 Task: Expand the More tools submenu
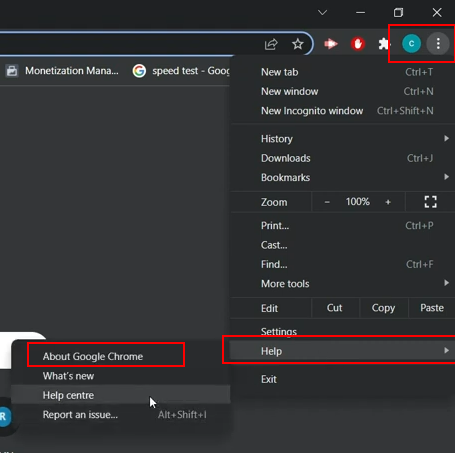point(343,284)
